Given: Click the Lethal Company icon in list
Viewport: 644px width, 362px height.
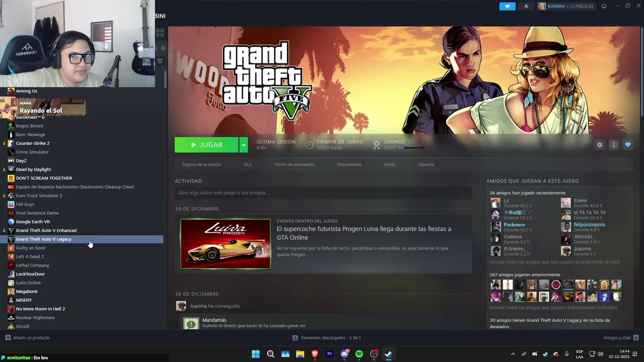Looking at the screenshot, I should 11,265.
